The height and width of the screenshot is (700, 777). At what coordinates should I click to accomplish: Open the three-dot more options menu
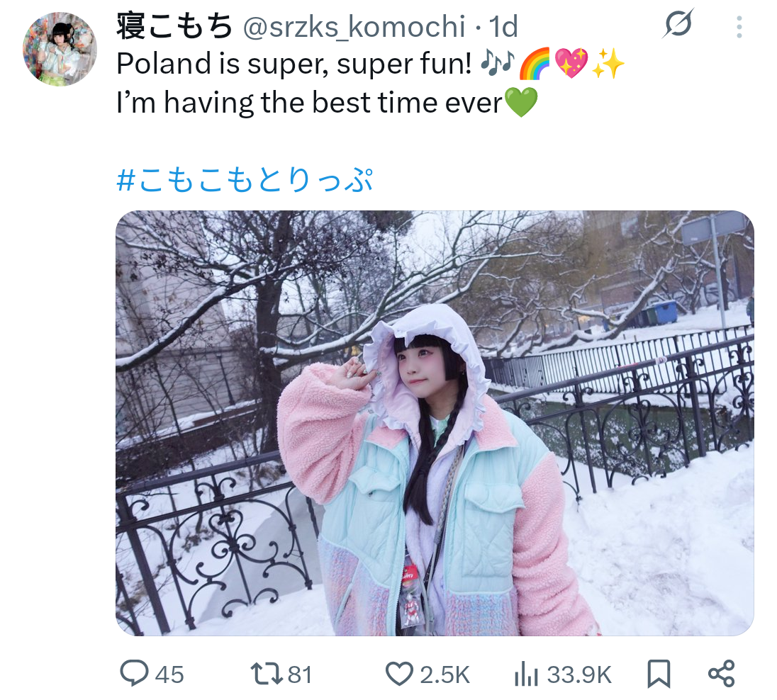(739, 27)
